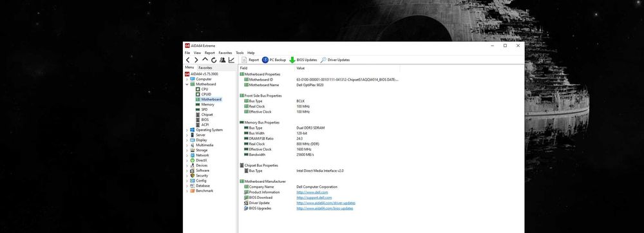644x233 pixels.
Task: Select the Memory item under Motherboard
Action: (207, 105)
